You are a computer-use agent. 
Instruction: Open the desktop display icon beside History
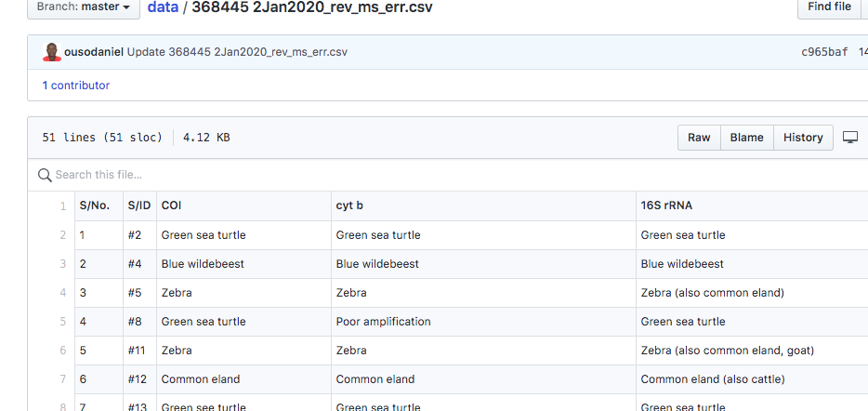850,138
